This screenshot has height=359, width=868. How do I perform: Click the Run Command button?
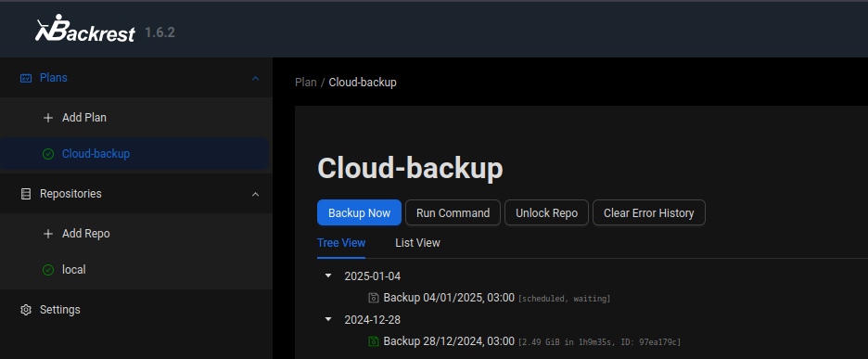coord(453,212)
